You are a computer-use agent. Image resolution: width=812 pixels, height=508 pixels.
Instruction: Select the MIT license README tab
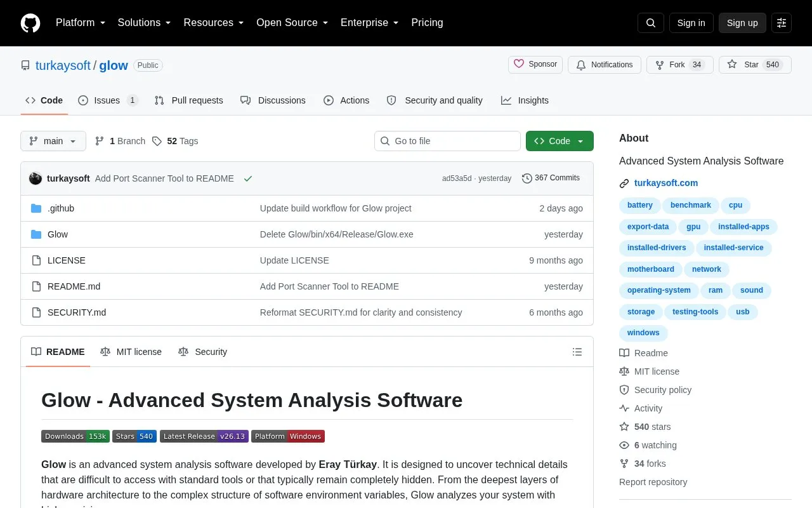point(131,352)
